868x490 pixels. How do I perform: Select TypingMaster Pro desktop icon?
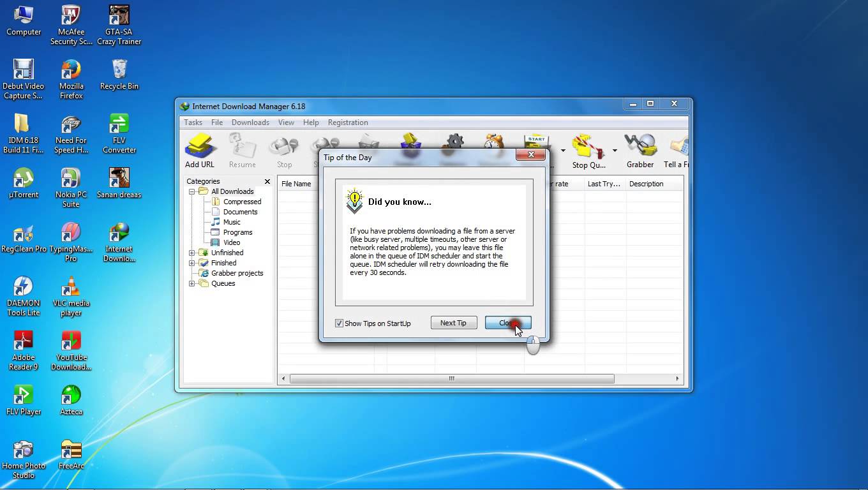(x=71, y=242)
